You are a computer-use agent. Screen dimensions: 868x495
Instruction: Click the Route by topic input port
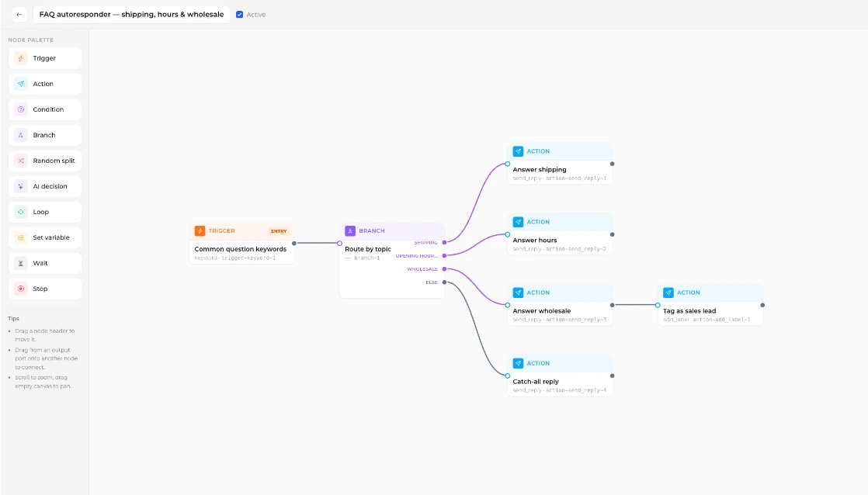[x=339, y=243]
